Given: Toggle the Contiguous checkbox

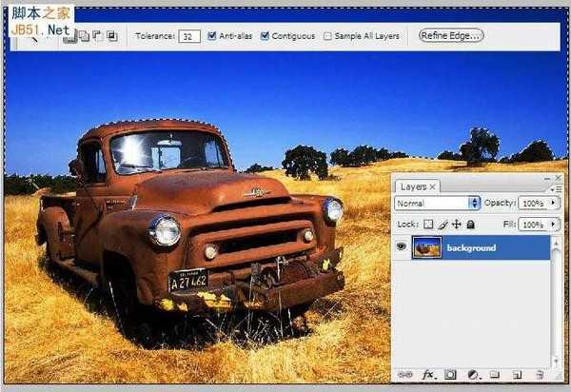Looking at the screenshot, I should [266, 35].
